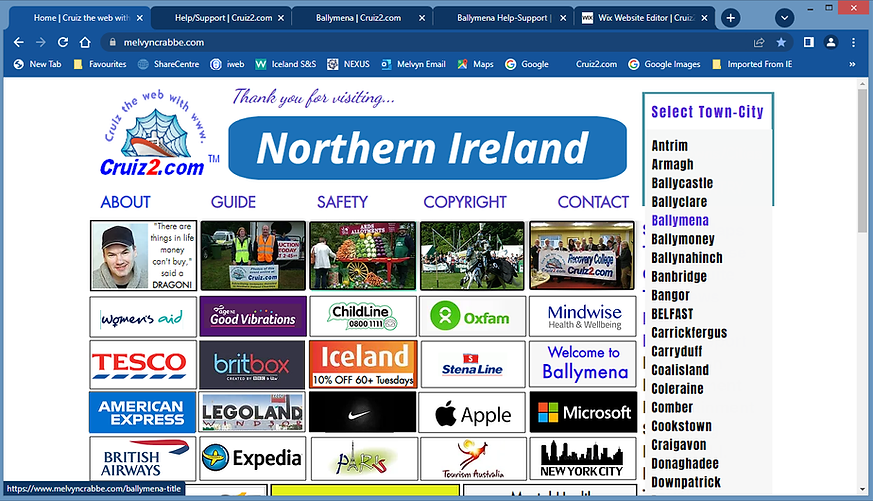873x501 pixels.
Task: Click the britbox logo tile
Action: (x=253, y=365)
